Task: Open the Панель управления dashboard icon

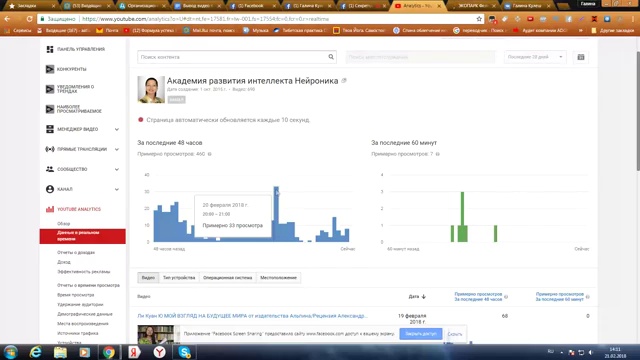Action: 50,49
